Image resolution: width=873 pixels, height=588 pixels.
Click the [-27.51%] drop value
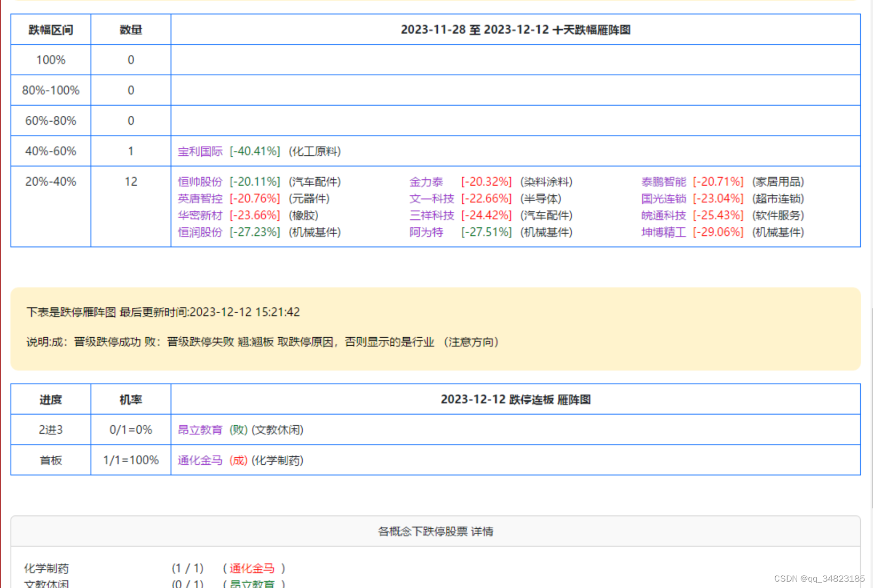[486, 232]
